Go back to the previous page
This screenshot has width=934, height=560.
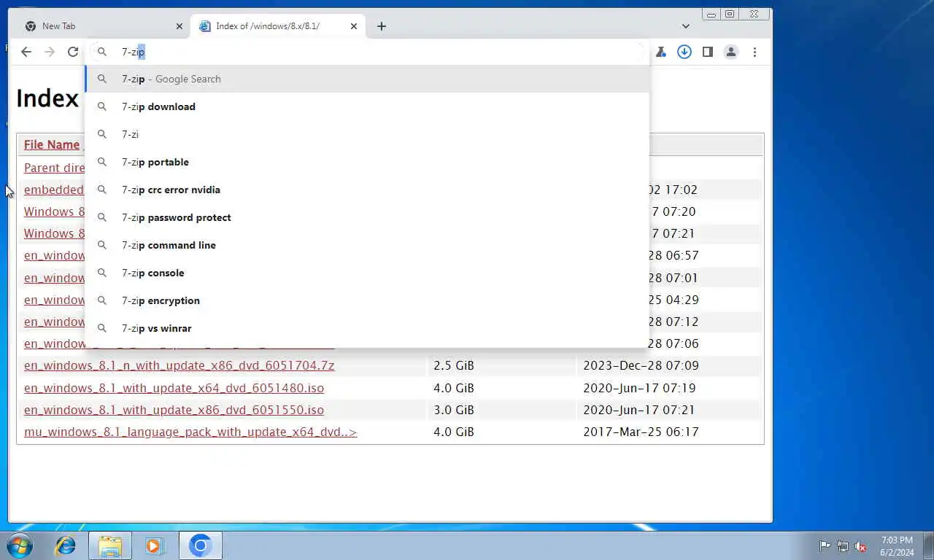26,52
